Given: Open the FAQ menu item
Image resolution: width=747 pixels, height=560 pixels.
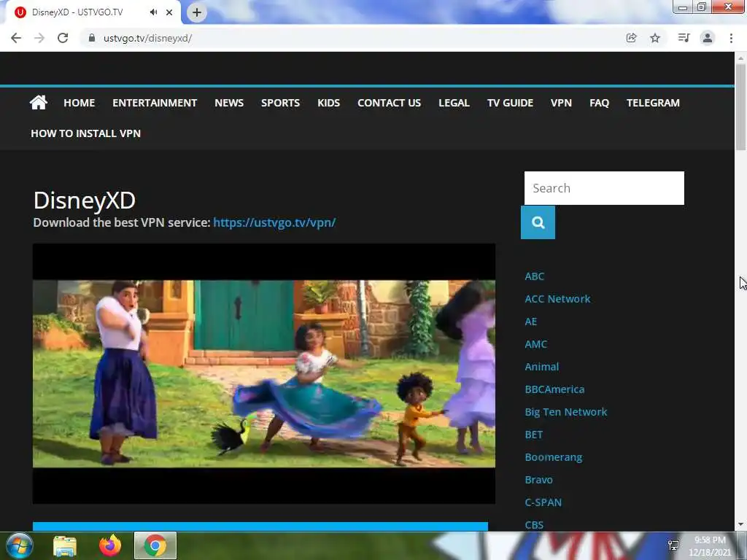Looking at the screenshot, I should (x=600, y=103).
